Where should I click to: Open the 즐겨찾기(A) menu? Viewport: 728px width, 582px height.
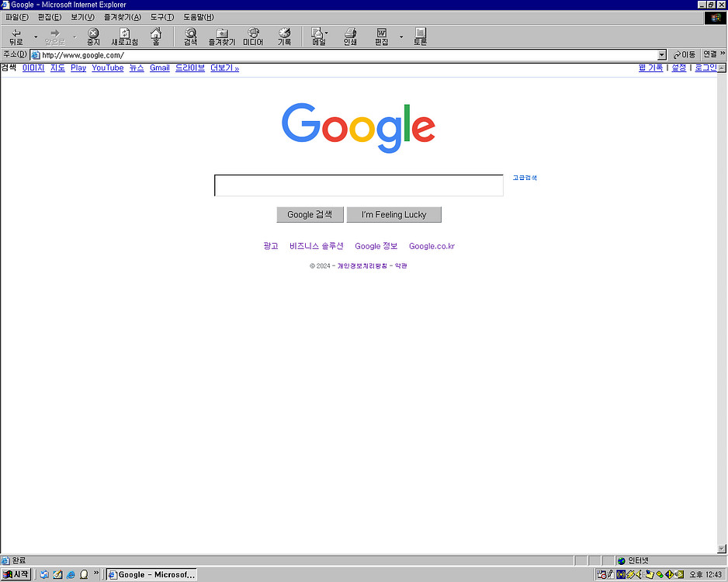(122, 17)
